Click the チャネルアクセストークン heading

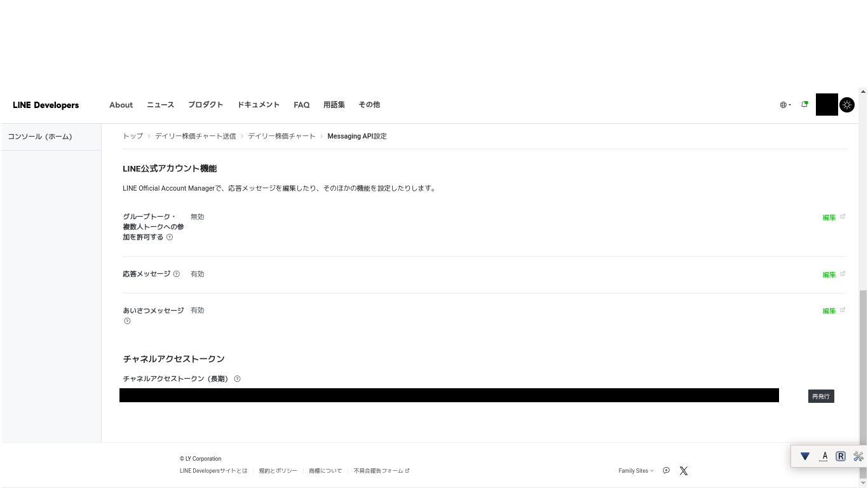173,359
